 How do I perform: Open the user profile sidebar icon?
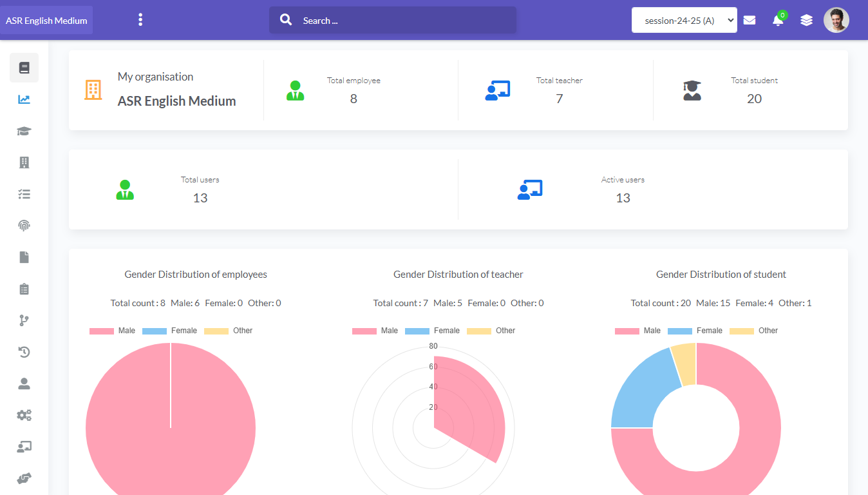click(24, 383)
